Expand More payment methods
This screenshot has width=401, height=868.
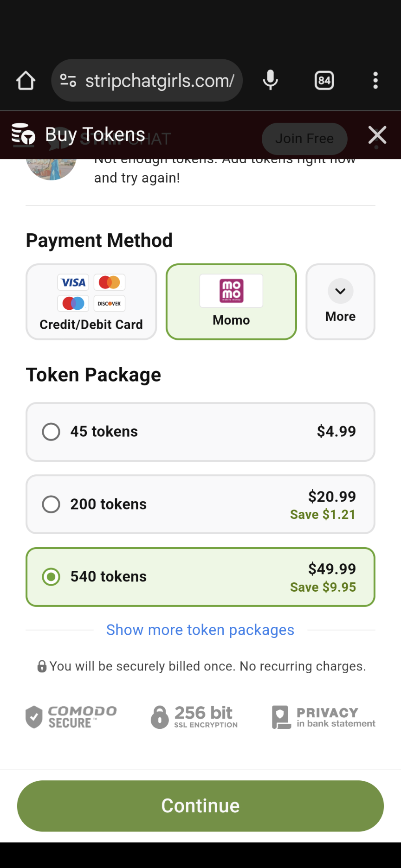(340, 302)
